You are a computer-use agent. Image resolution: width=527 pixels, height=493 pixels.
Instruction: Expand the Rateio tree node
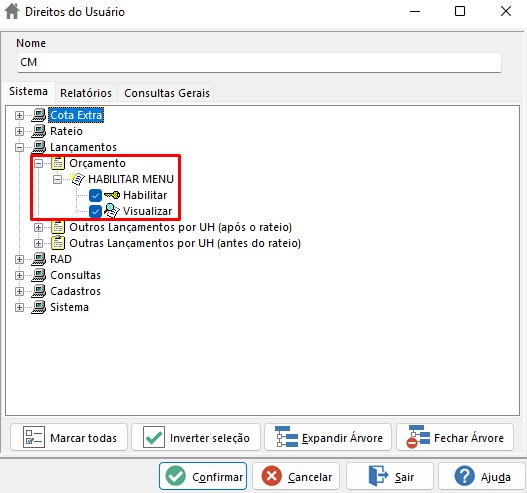point(19,131)
